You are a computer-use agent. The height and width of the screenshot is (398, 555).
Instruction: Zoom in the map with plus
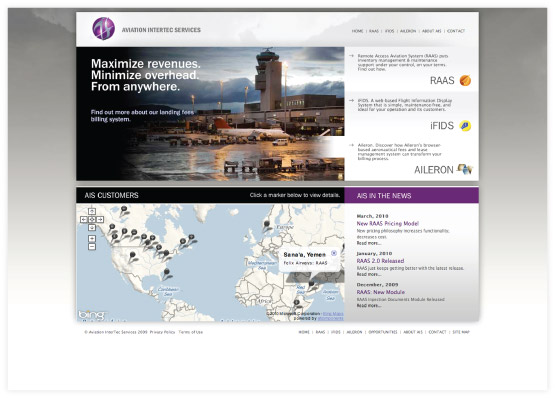tap(92, 238)
